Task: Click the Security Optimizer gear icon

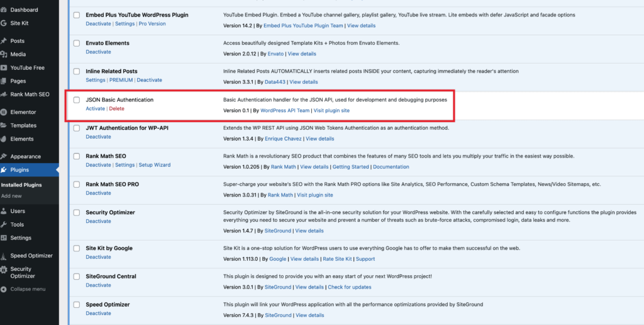Action: pos(4,270)
